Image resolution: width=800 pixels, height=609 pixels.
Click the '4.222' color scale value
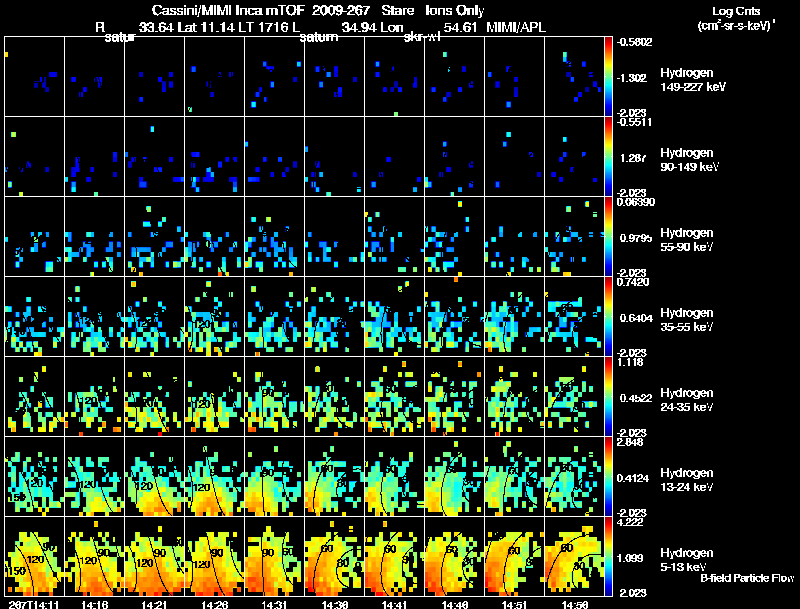pos(630,522)
